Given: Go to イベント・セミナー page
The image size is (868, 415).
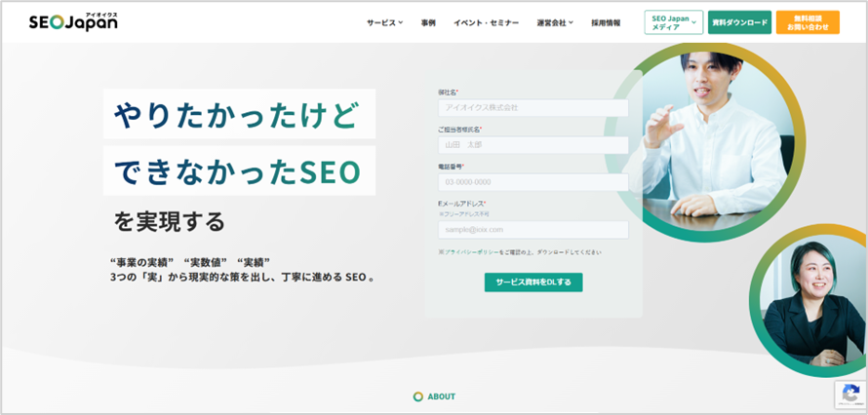Looking at the screenshot, I should click(x=486, y=22).
